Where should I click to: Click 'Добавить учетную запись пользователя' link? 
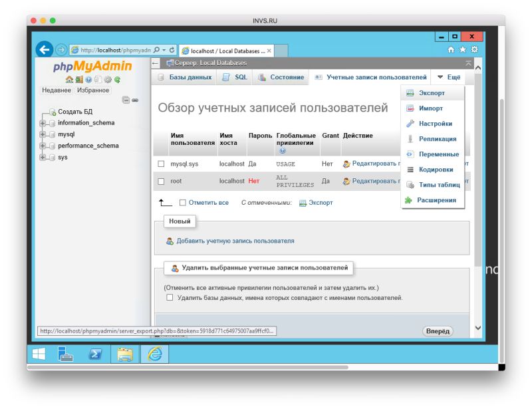pos(235,241)
